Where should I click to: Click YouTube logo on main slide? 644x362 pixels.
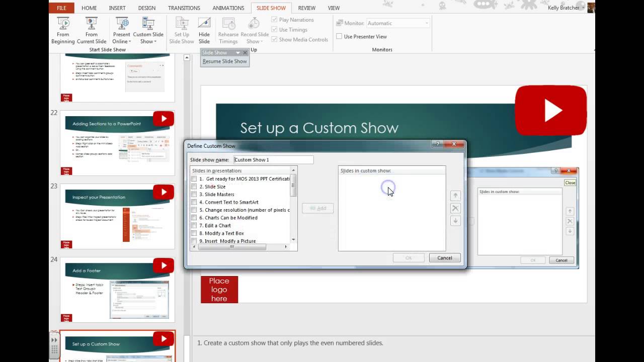coord(551,111)
